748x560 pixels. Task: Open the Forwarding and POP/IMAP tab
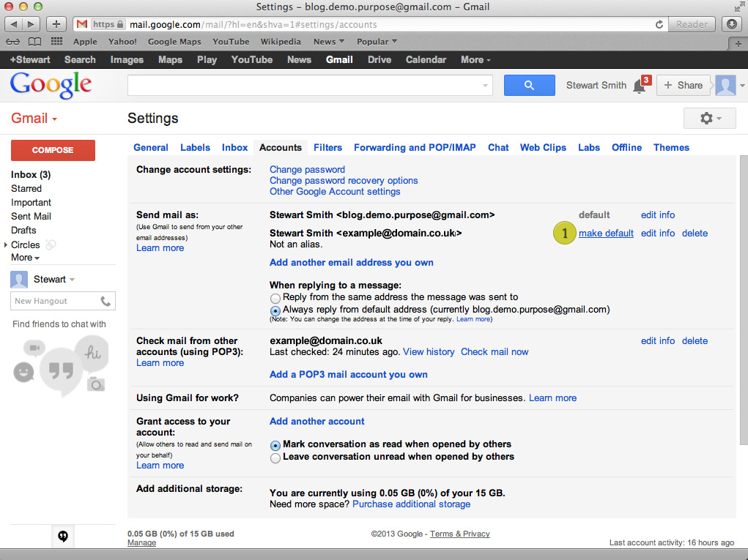tap(415, 147)
